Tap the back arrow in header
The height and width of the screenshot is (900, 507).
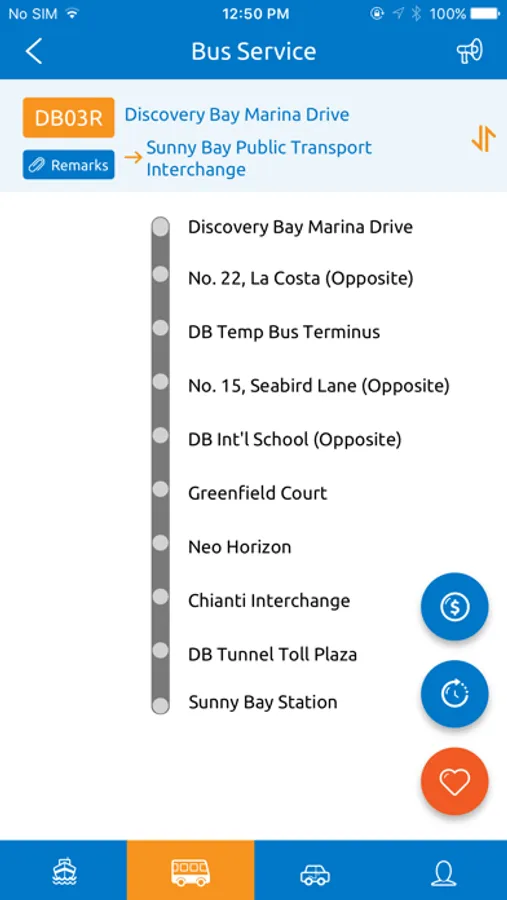coord(33,52)
